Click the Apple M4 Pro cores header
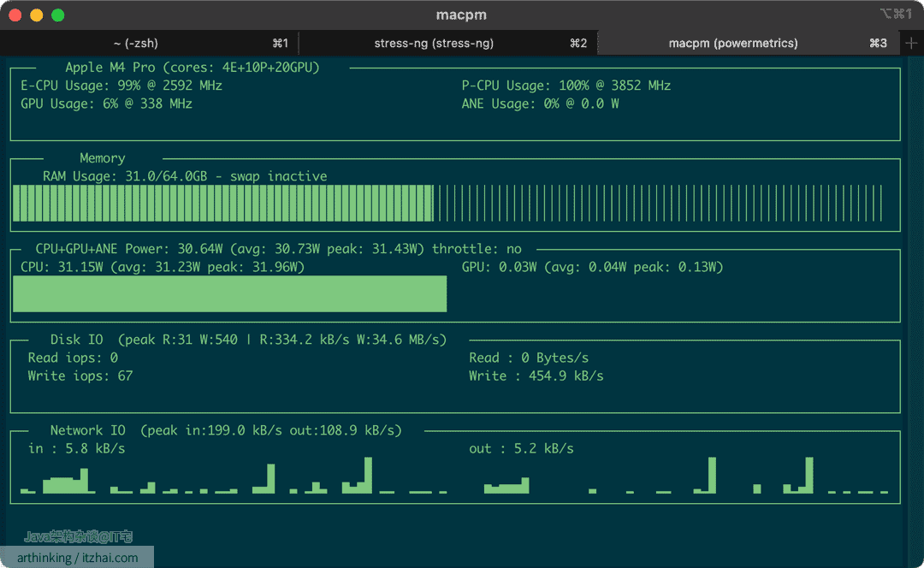 (x=192, y=68)
